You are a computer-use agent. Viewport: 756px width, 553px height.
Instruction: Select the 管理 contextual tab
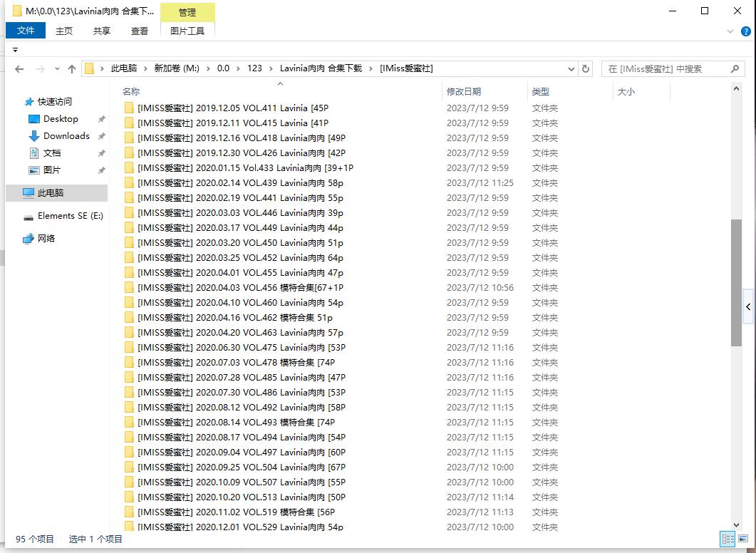[x=187, y=13]
